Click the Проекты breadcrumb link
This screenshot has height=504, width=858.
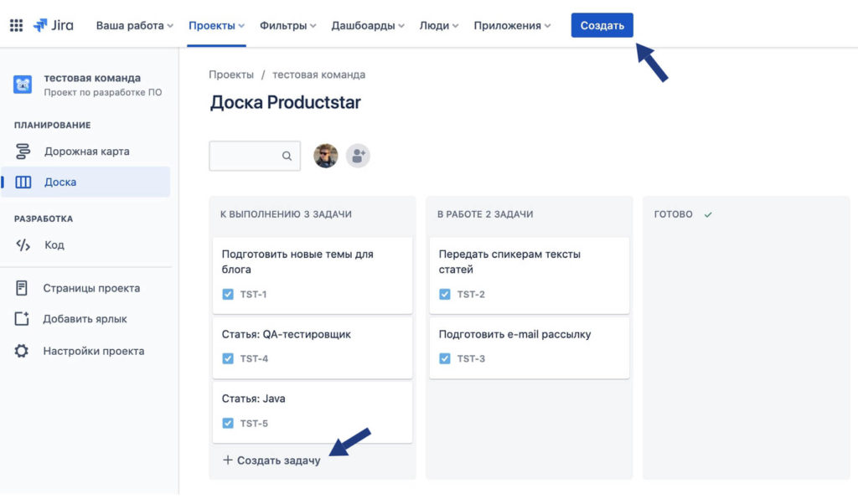tap(231, 75)
